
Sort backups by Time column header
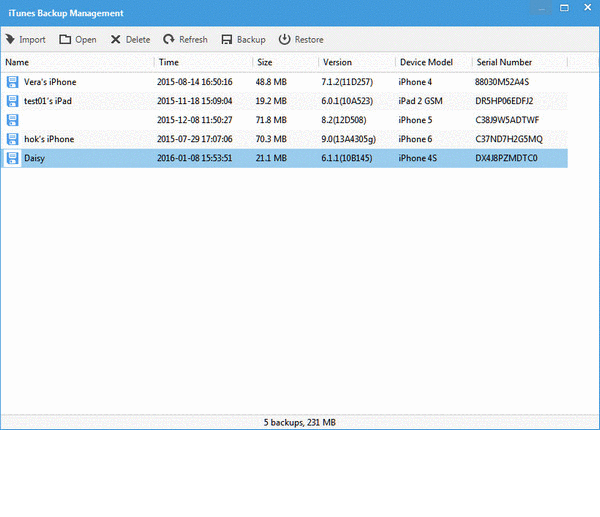click(169, 62)
